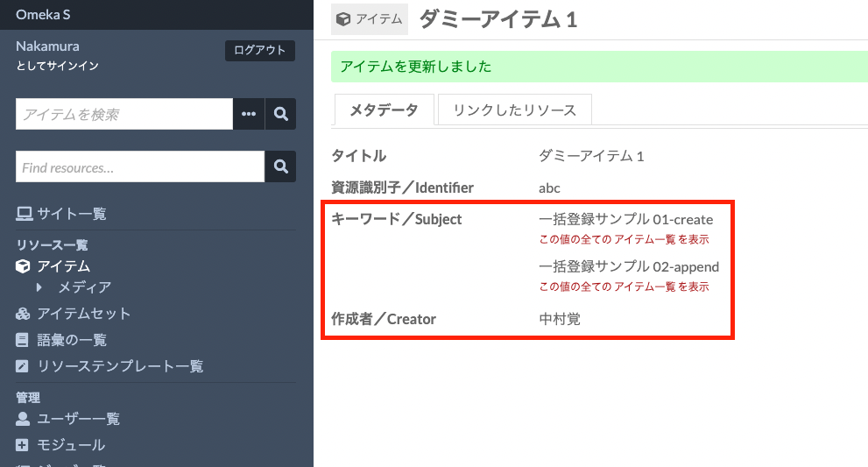Image resolution: width=868 pixels, height=467 pixels.
Task: Expand the メディア arrow under アイテム
Action: pos(39,287)
